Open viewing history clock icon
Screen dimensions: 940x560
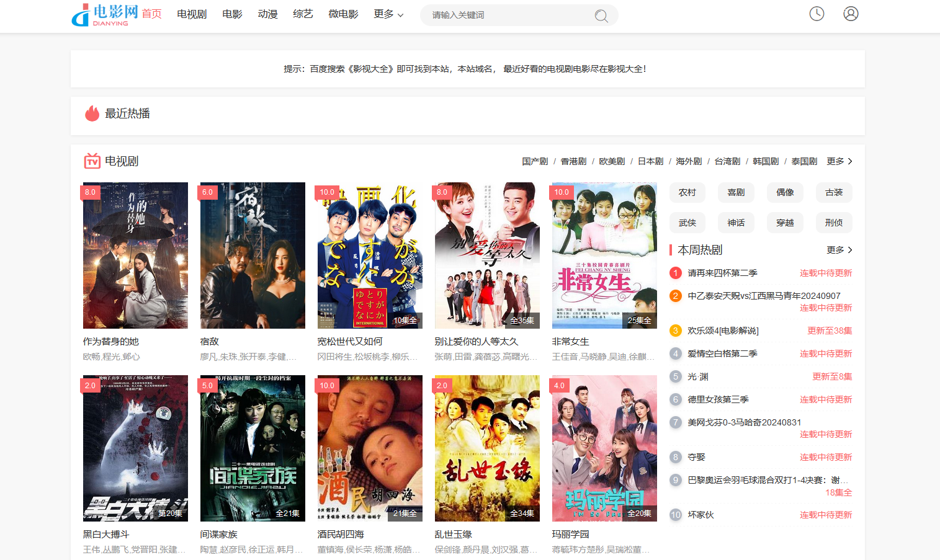[x=817, y=14]
